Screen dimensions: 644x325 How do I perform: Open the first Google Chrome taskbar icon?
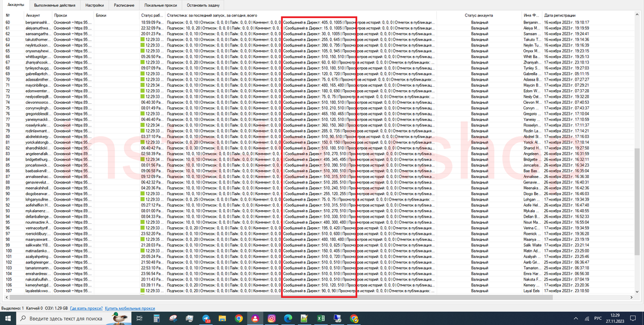pos(238,318)
